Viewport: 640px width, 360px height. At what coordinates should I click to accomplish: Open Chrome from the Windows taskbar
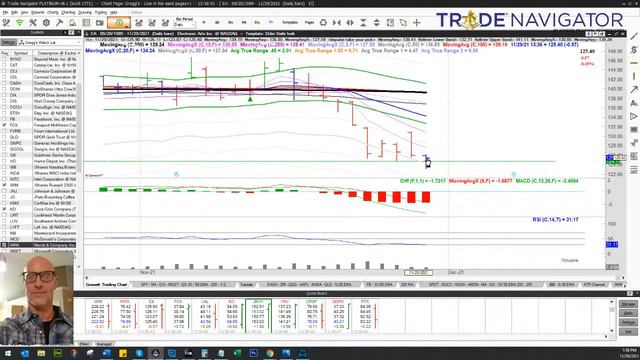pos(270,353)
